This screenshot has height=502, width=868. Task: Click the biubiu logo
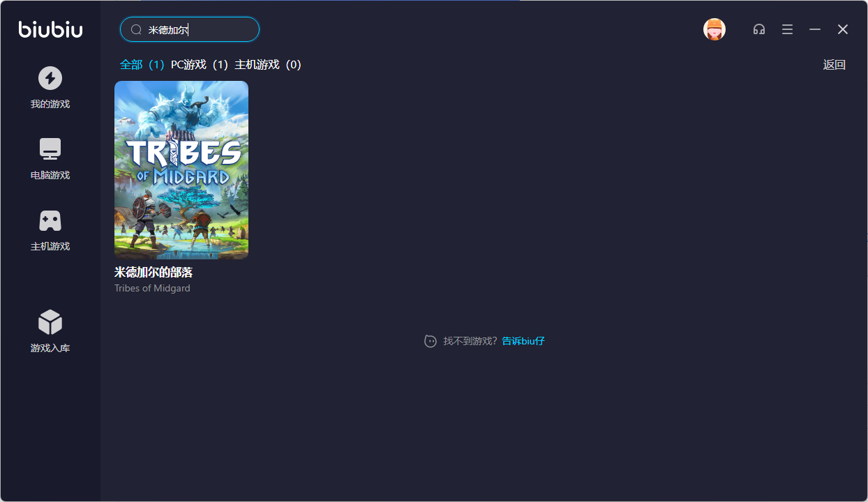pos(50,29)
